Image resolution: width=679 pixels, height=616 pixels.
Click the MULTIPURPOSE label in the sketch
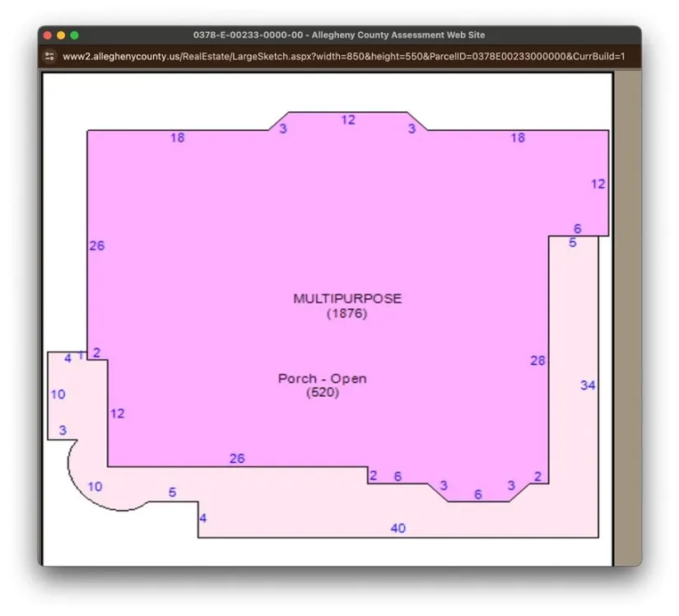pyautogui.click(x=347, y=299)
